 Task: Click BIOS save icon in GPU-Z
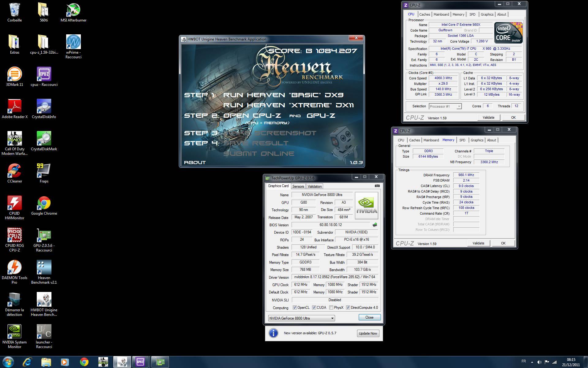tap(375, 225)
